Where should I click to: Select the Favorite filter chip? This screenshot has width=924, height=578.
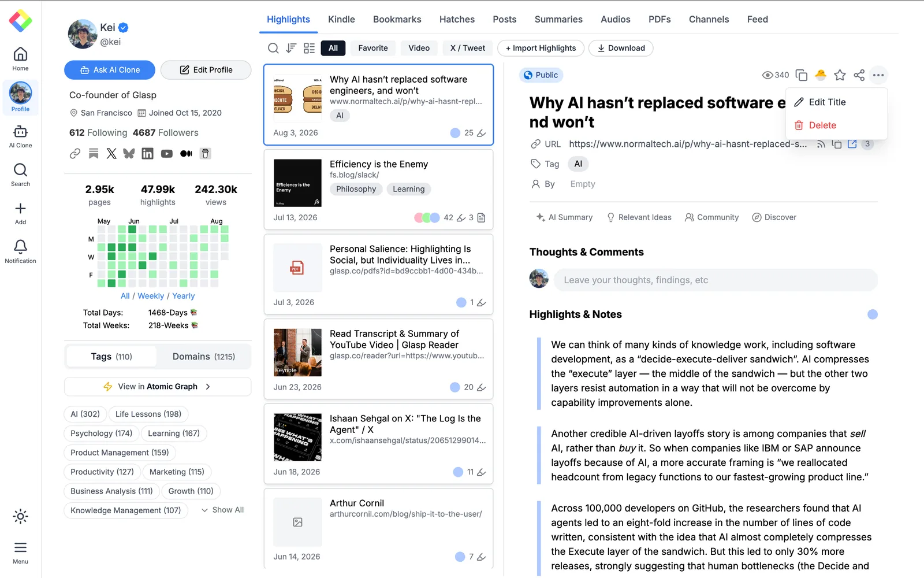click(x=373, y=48)
